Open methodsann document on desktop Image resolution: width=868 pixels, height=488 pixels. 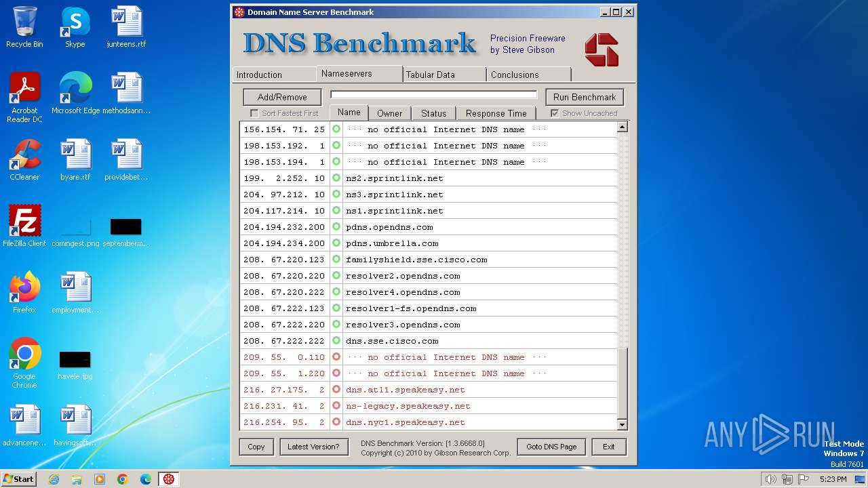click(x=126, y=94)
